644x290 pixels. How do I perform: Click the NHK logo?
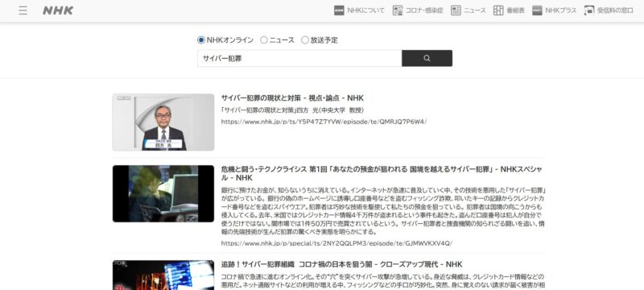(58, 10)
